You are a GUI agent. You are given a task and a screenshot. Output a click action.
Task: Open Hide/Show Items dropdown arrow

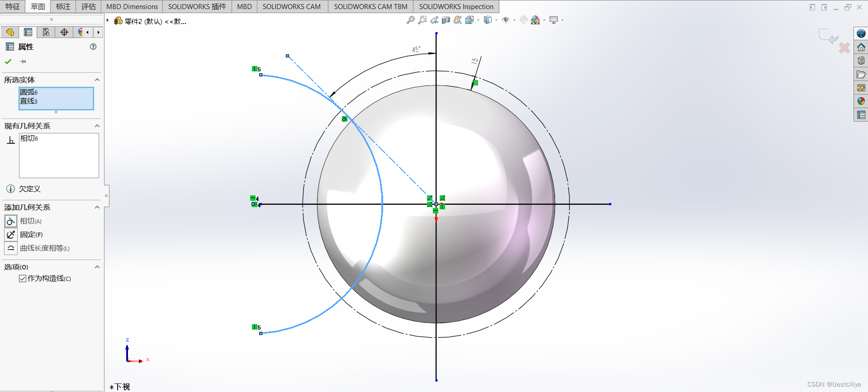tap(514, 20)
